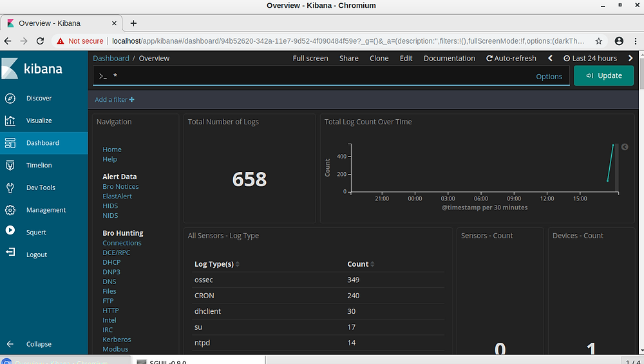Open the Home navigation link

pyautogui.click(x=111, y=149)
